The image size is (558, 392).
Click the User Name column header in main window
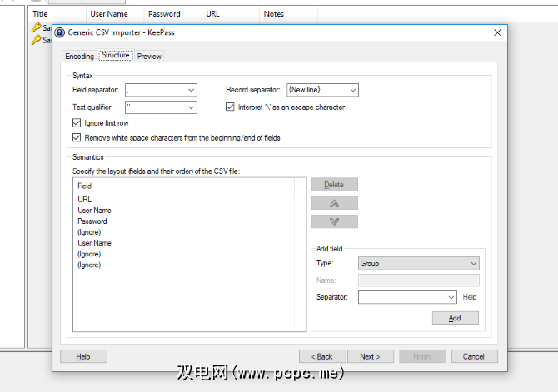tap(115, 14)
